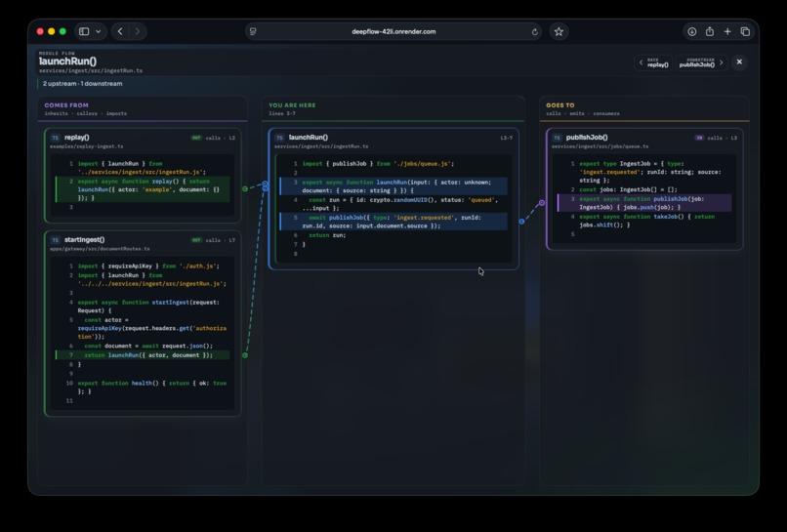Go forward with the browser forward arrow
The image size is (787, 532).
(137, 31)
